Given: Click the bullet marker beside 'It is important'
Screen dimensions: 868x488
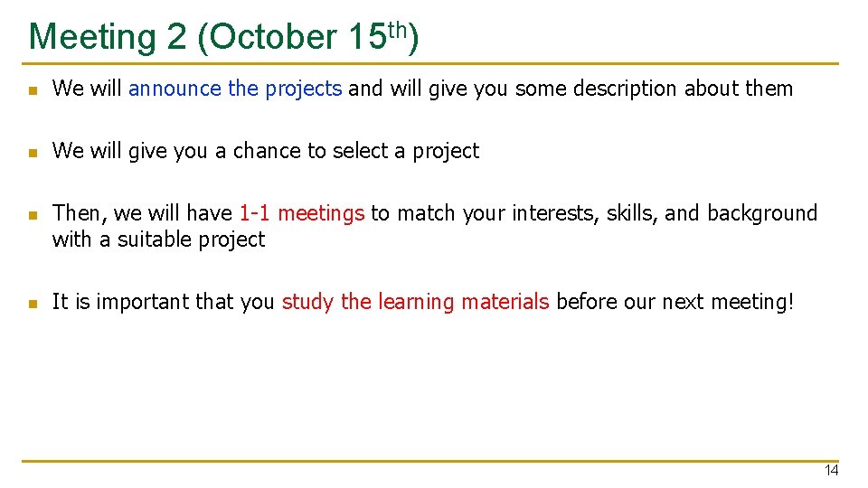Looking at the screenshot, I should pos(32,304).
